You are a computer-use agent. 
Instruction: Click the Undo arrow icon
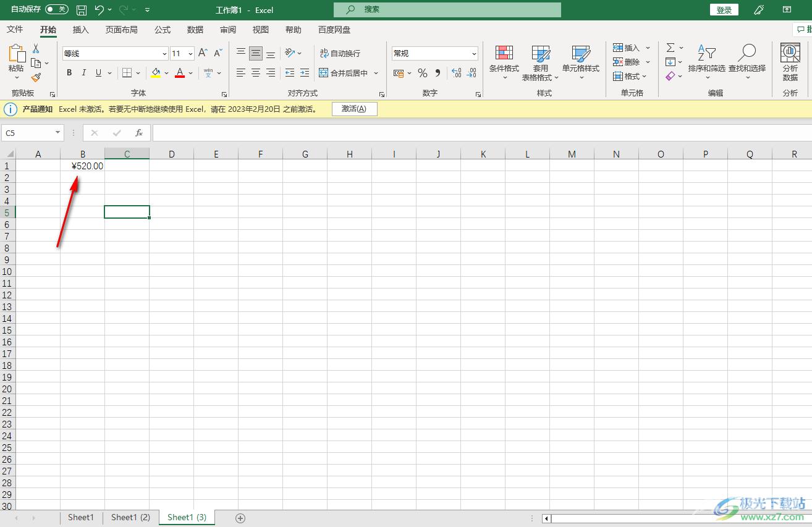[x=99, y=10]
